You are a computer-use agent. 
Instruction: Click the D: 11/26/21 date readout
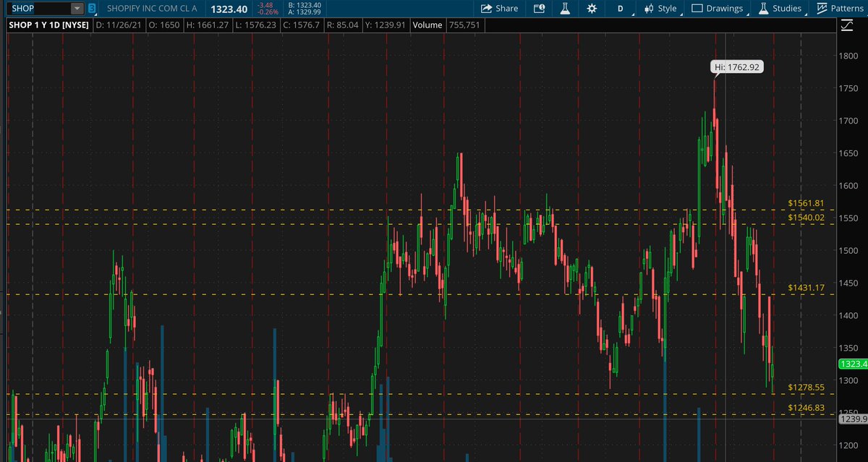119,25
